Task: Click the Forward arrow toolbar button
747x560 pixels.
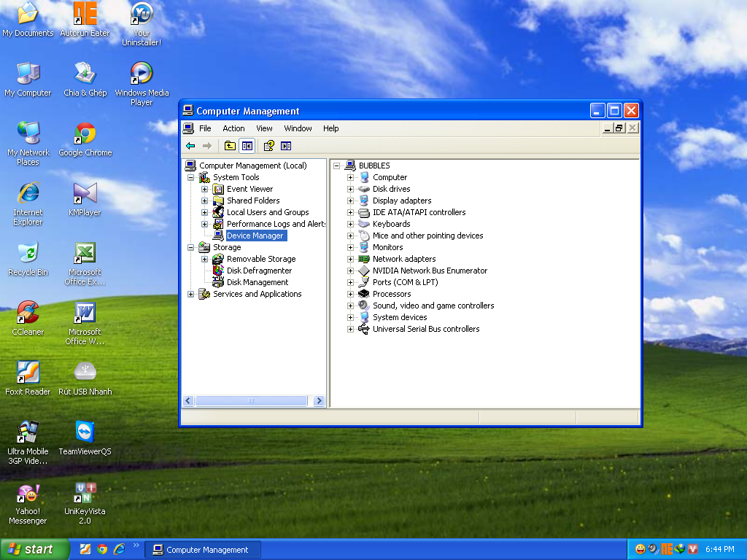Action: 206,146
